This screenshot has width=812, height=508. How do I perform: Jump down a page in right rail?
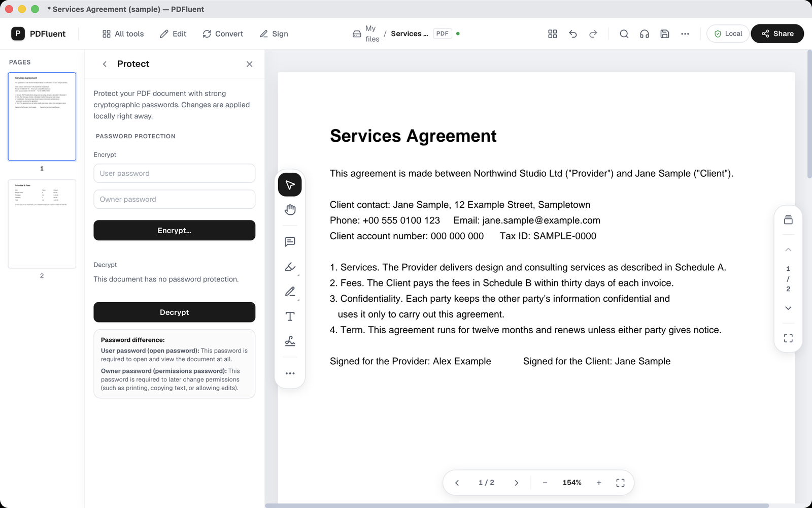[x=788, y=308]
